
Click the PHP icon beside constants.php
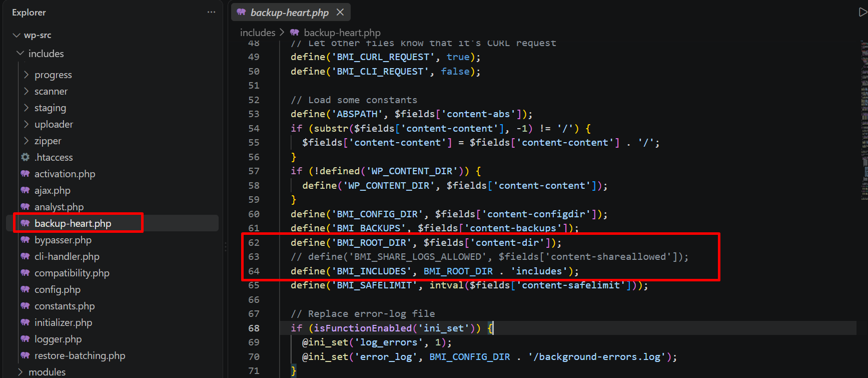26,306
